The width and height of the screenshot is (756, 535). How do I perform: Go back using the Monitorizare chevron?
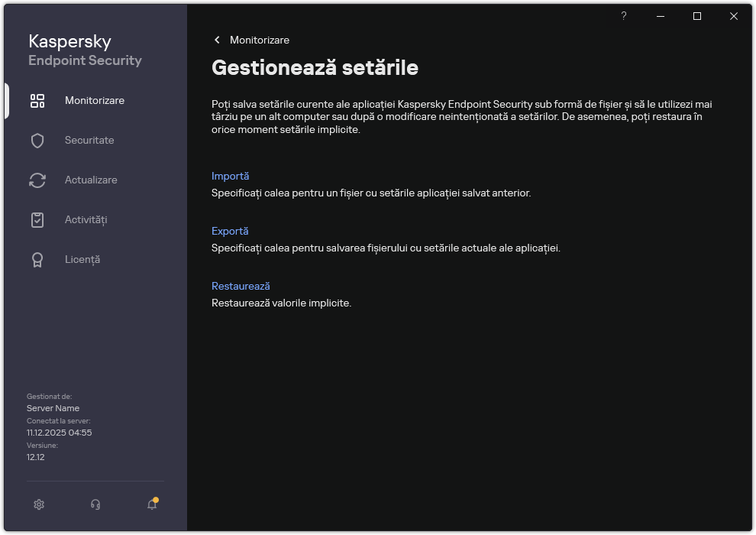pos(217,40)
